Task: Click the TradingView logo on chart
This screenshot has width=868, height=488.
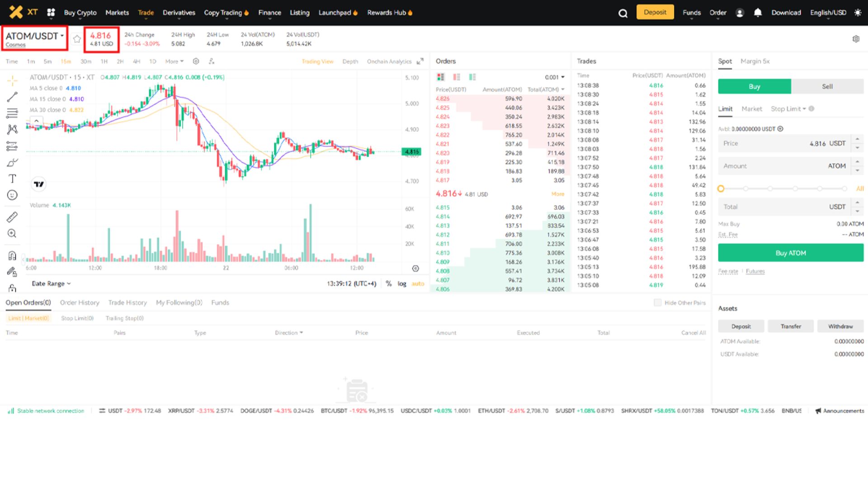Action: coord(39,184)
